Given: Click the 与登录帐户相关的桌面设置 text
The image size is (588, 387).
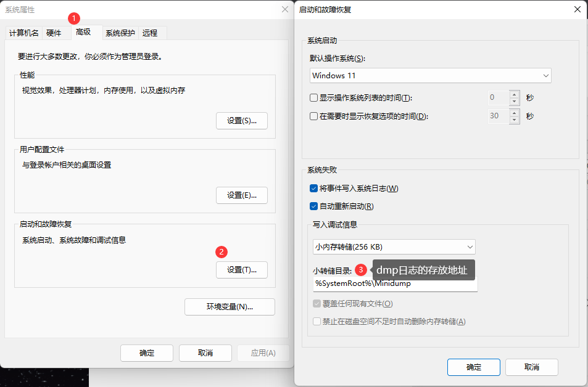Looking at the screenshot, I should click(x=67, y=165).
